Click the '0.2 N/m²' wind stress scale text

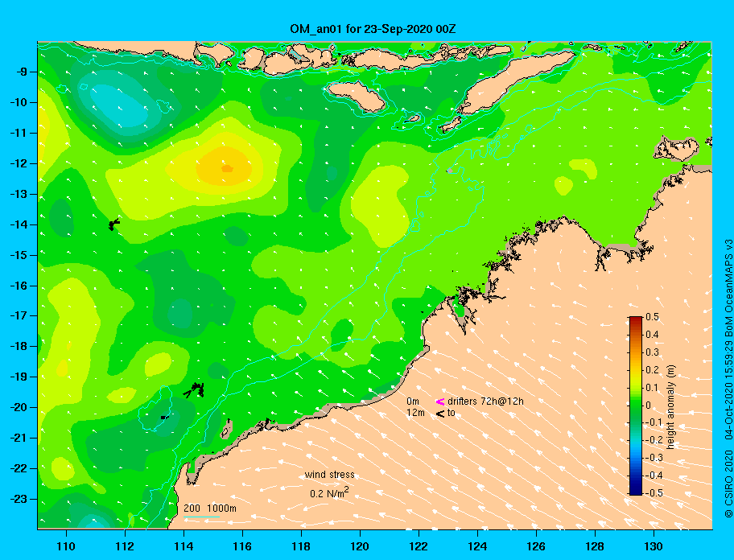pos(329,492)
